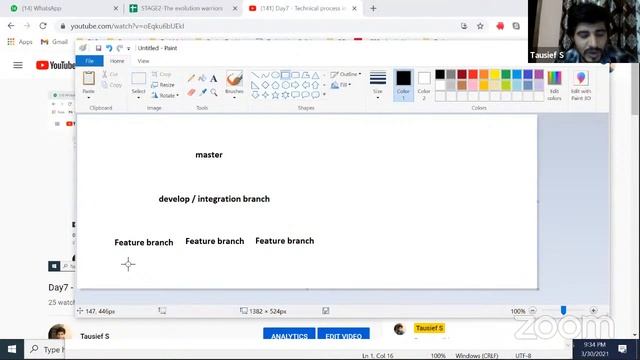Click the Undo arrow in Paint title bar
The width and height of the screenshot is (640, 360).
[x=109, y=48]
